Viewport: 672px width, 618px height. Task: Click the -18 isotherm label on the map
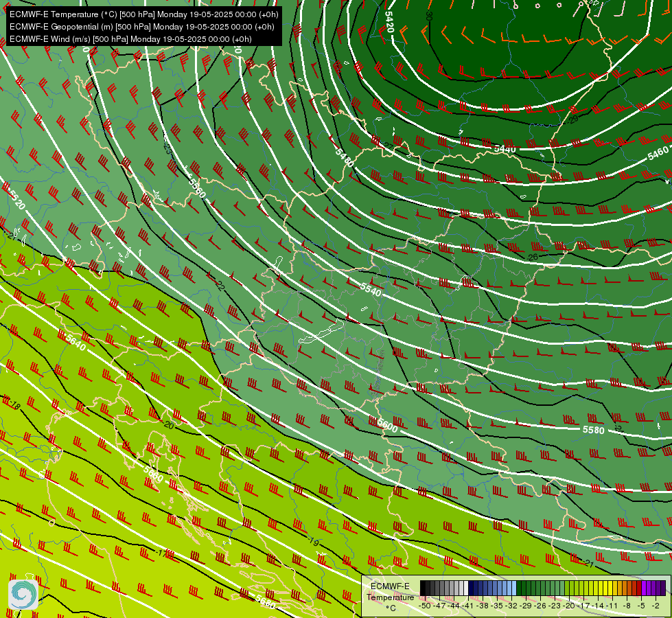[14, 405]
